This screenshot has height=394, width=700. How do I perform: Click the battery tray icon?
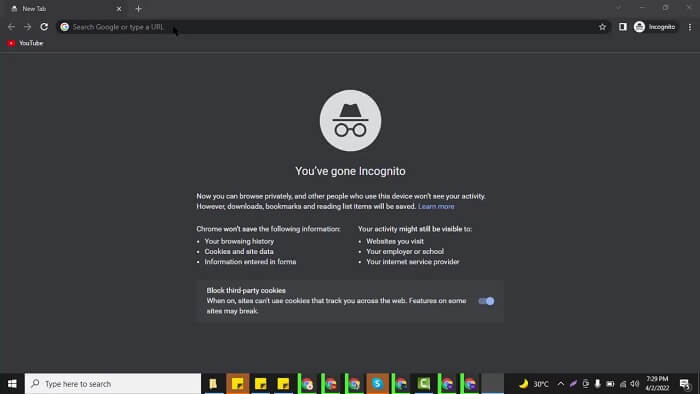click(610, 384)
